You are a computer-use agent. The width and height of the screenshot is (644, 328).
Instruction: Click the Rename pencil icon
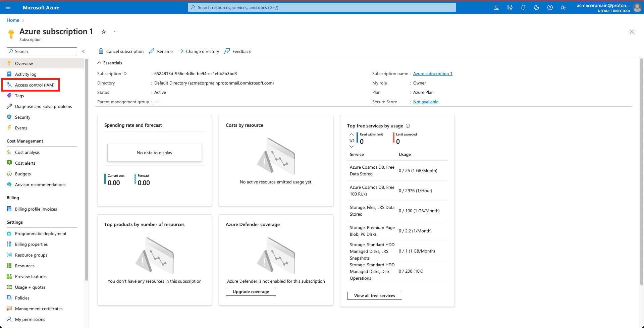[x=152, y=51]
